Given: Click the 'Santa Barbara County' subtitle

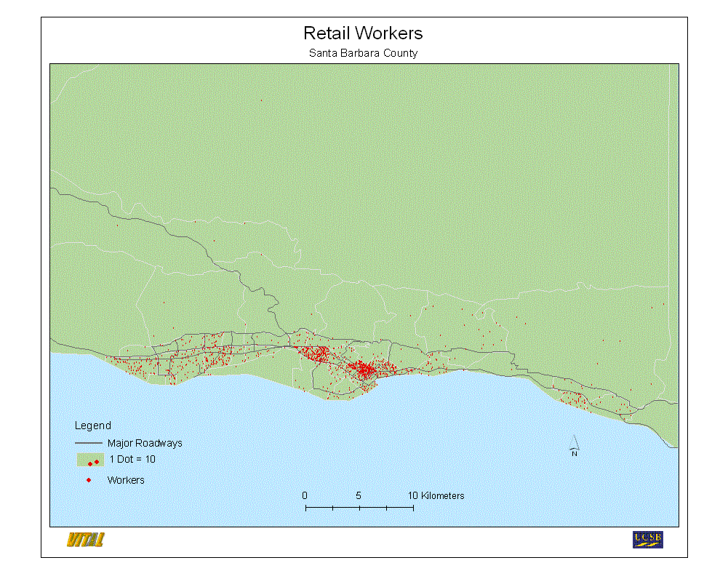Looking at the screenshot, I should tap(363, 53).
